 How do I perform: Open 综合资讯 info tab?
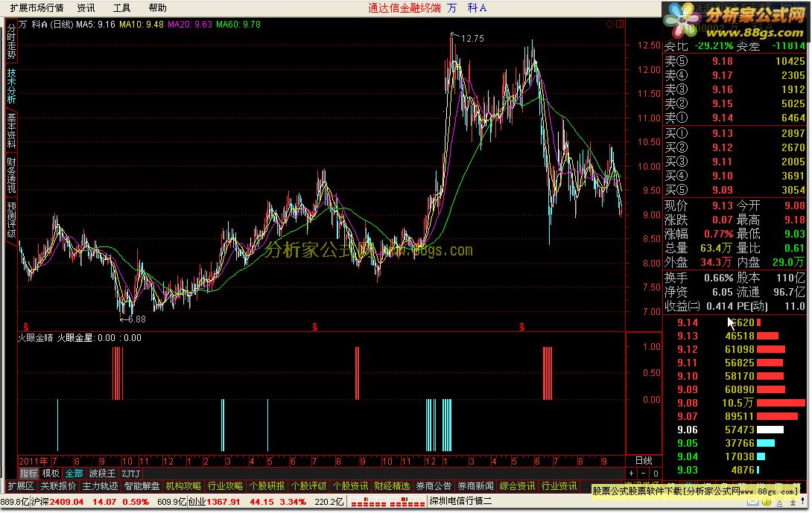click(x=517, y=486)
